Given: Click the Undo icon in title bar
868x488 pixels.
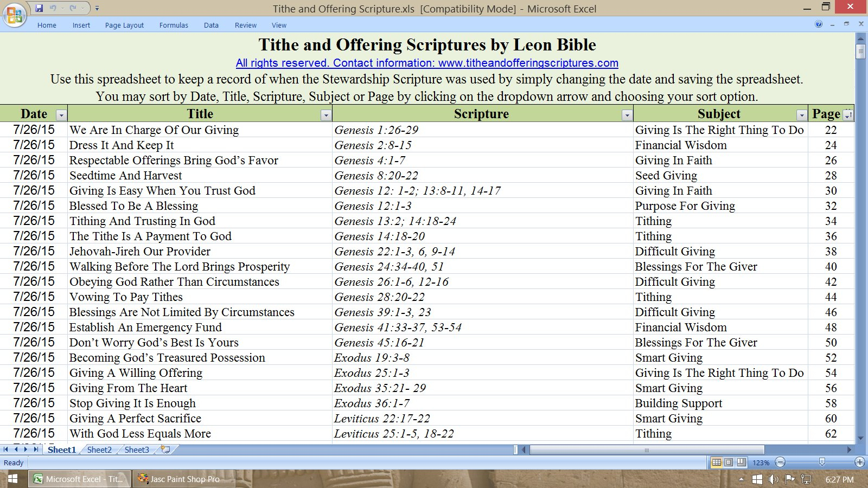Looking at the screenshot, I should pos(53,8).
